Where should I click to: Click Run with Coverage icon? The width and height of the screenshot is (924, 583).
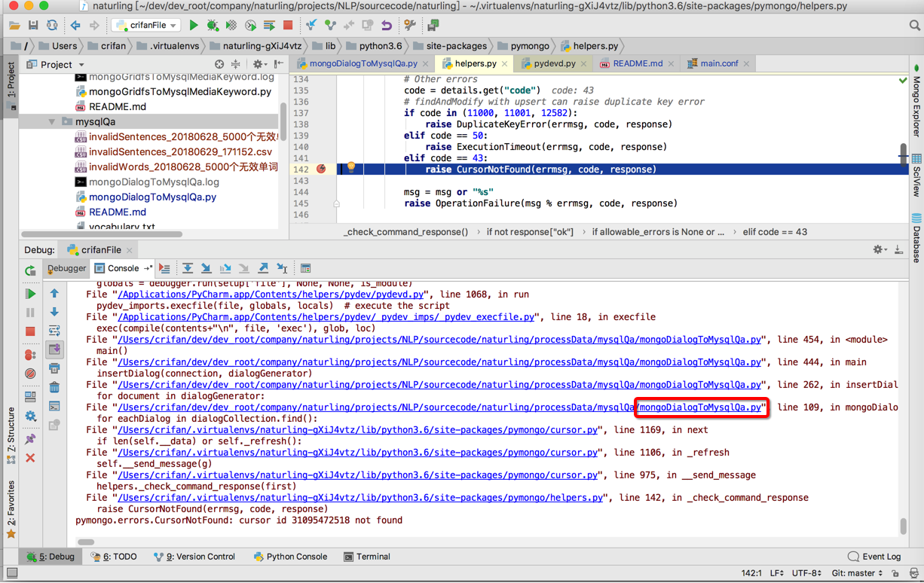point(231,25)
